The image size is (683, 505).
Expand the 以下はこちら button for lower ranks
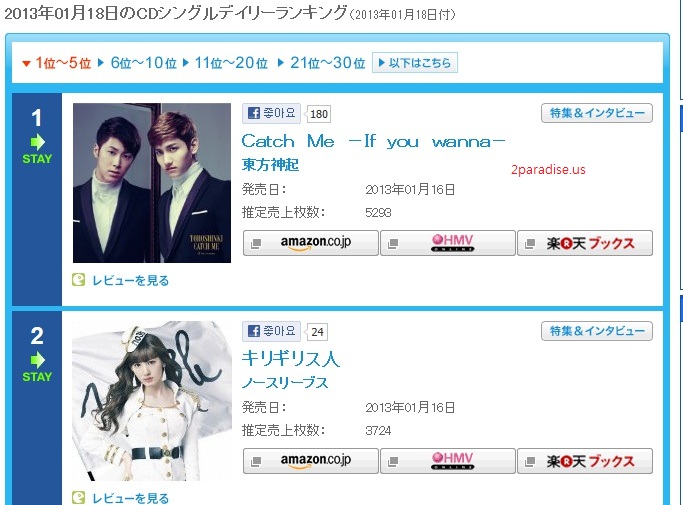pyautogui.click(x=415, y=63)
